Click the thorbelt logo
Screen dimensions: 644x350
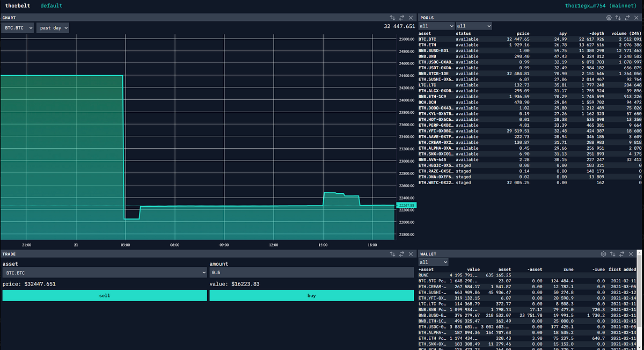tap(17, 6)
